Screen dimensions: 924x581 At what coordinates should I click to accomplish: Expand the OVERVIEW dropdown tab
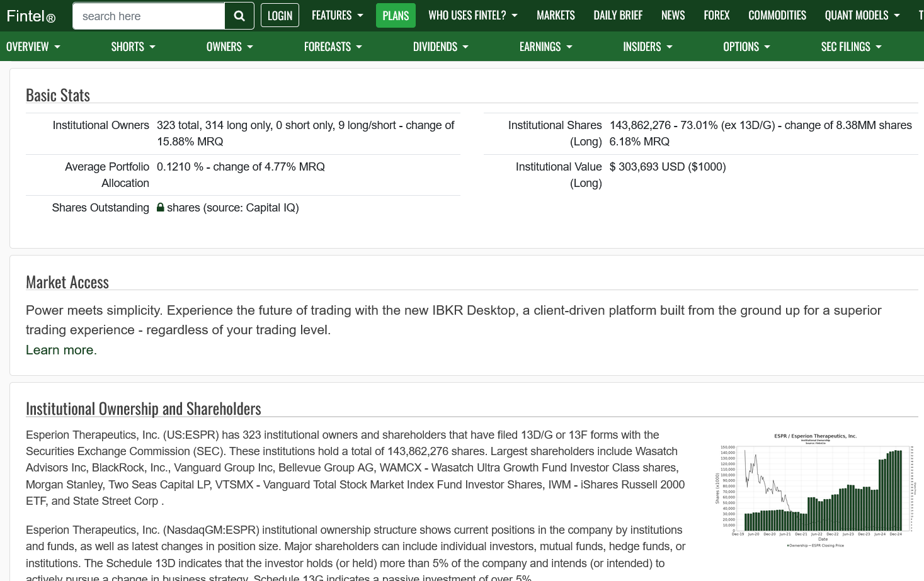(x=33, y=47)
